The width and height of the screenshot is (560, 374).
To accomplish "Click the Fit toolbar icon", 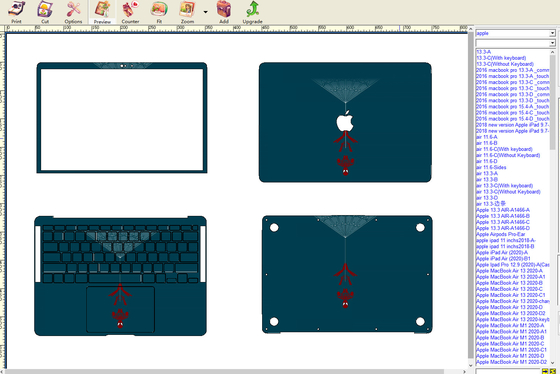I will coord(159,12).
